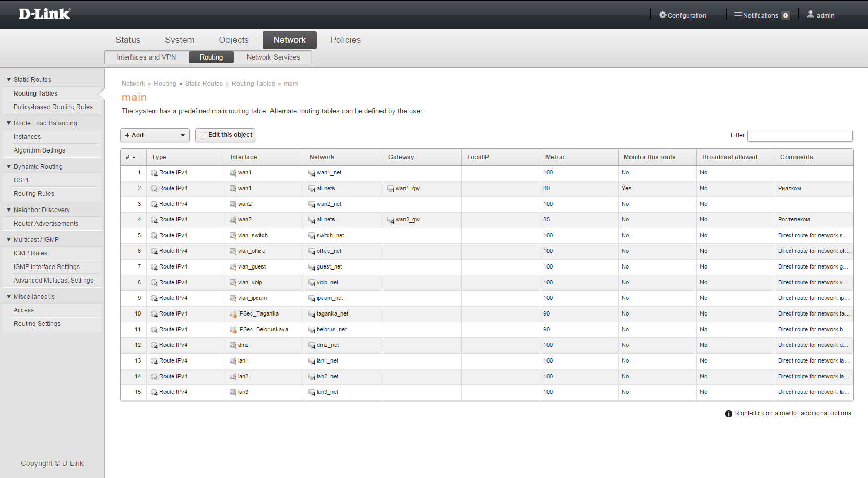
Task: Click the Edit this object button
Action: (225, 135)
